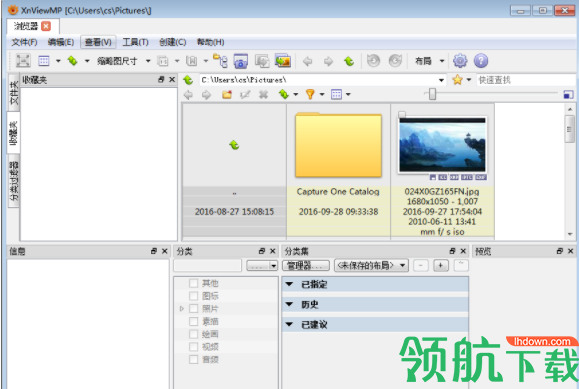The width and height of the screenshot is (579, 389).
Task: Click the view mode grid icon in main toolbar
Action: 44,61
